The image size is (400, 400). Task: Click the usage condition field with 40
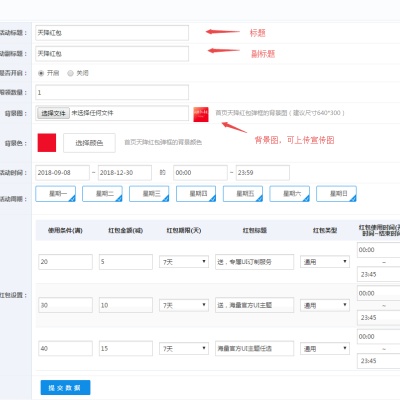(65, 349)
